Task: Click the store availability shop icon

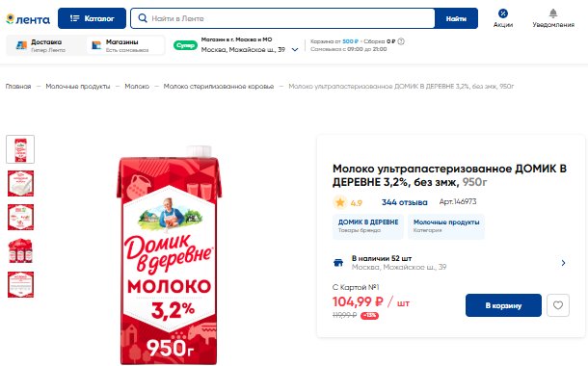Action: (338, 263)
